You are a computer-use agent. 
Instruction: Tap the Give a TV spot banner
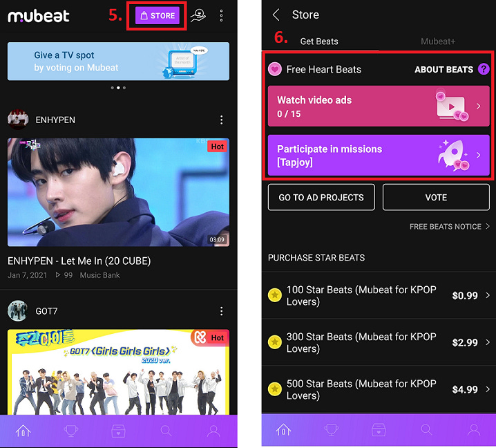pos(118,62)
